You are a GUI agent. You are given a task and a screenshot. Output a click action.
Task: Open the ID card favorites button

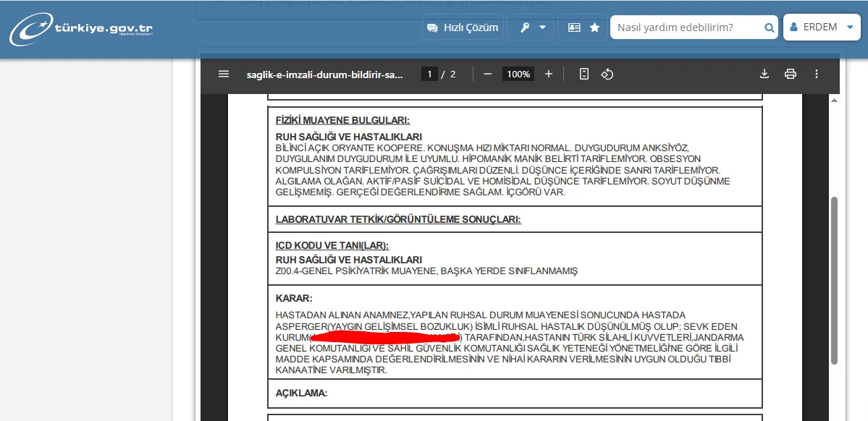point(574,27)
